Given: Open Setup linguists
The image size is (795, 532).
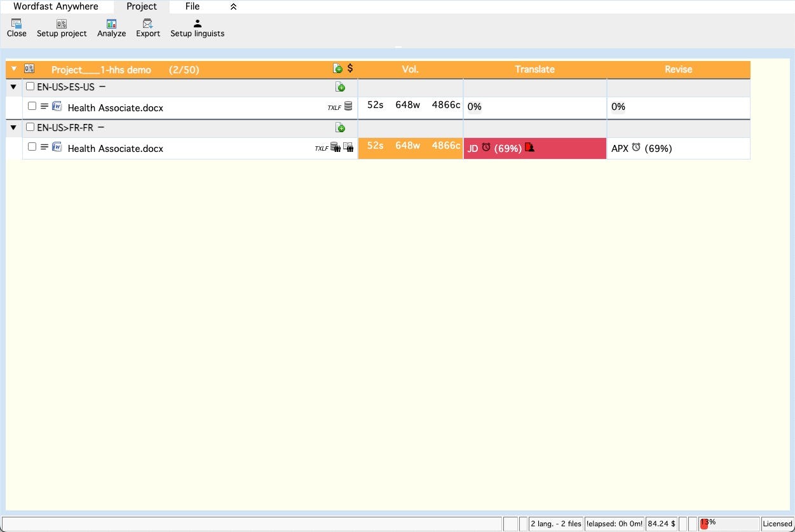Looking at the screenshot, I should tap(197, 27).
